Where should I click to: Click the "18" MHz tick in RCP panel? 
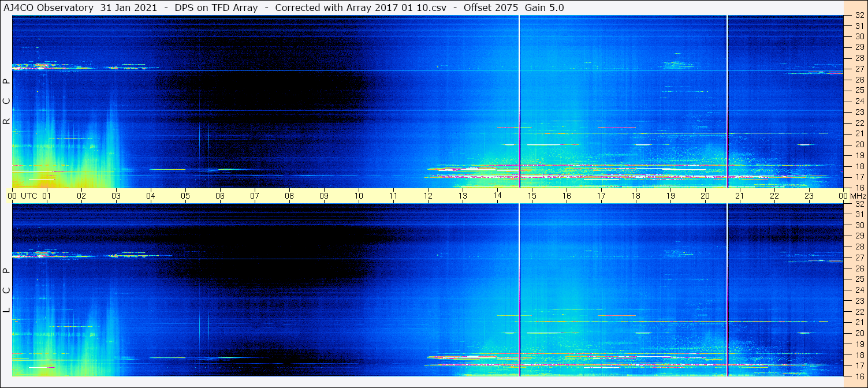(x=859, y=166)
